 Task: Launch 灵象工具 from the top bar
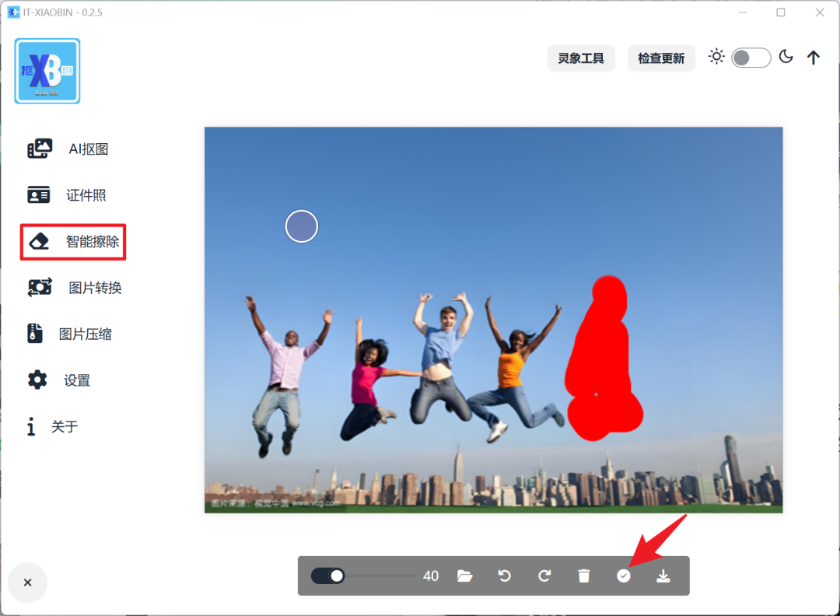pos(581,58)
